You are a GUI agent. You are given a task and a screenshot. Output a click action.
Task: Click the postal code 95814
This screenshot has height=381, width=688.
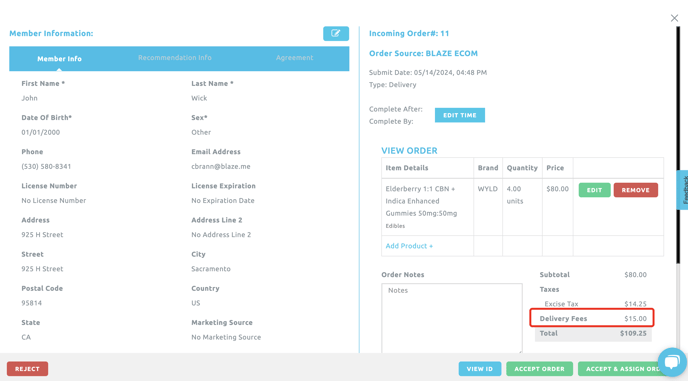click(x=32, y=303)
